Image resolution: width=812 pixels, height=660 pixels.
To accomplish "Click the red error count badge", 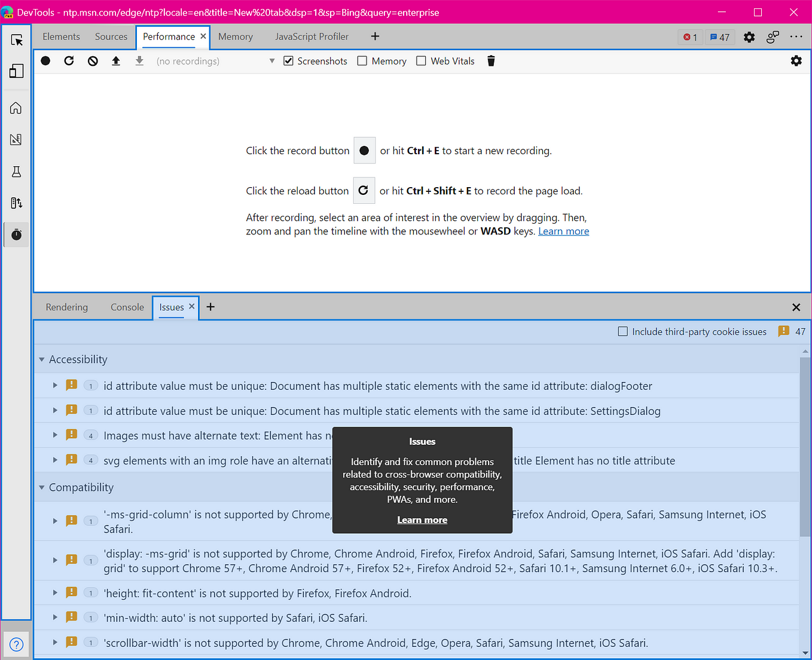I will [691, 37].
